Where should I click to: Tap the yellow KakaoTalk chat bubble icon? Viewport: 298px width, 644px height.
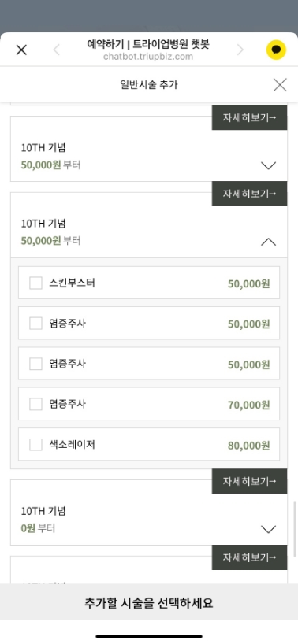point(276,50)
